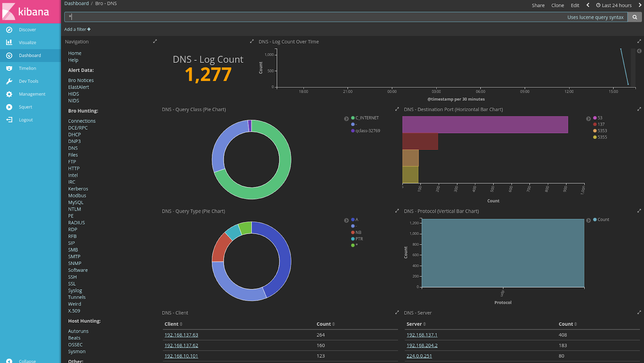Viewport: 644px width, 363px height.
Task: Click the purple port 53 bar
Action: point(485,125)
